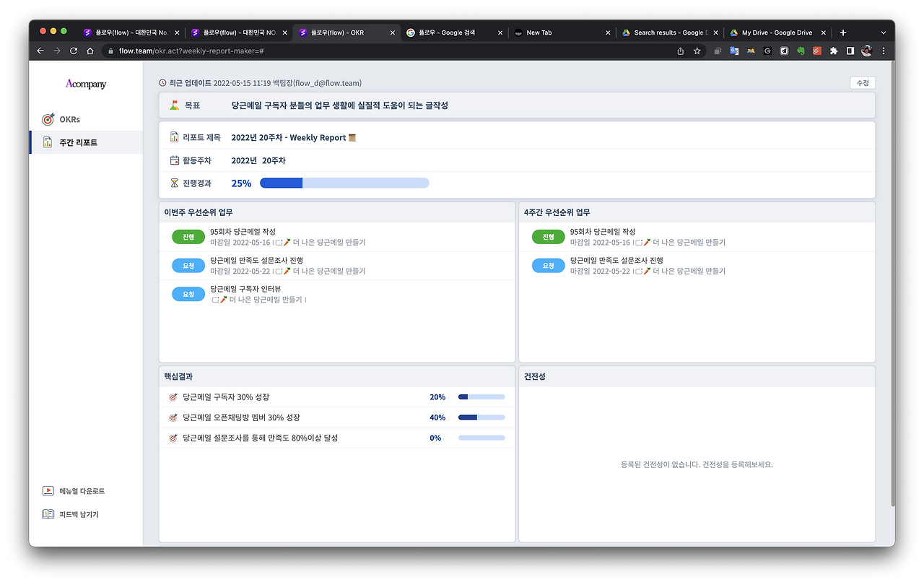Select 95회차 당근메일 작성 in 이번주 우선순위 업무
The height and width of the screenshot is (585, 924).
click(x=243, y=232)
